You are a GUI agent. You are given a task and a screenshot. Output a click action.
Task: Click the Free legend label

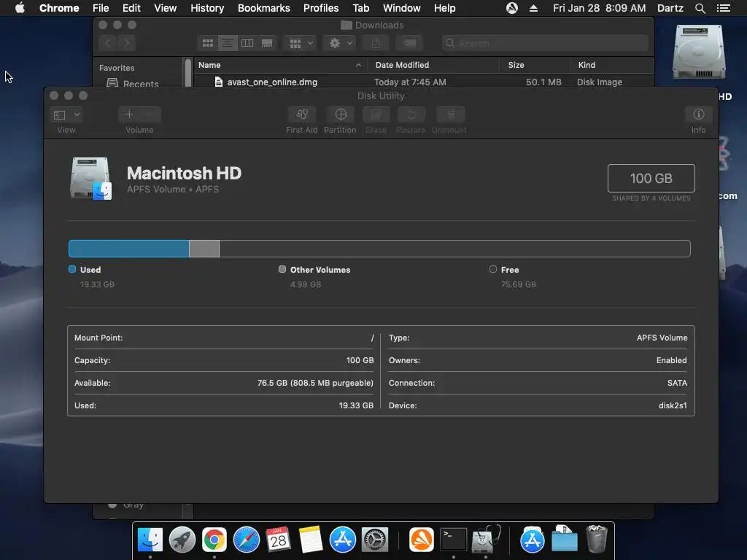(x=510, y=270)
